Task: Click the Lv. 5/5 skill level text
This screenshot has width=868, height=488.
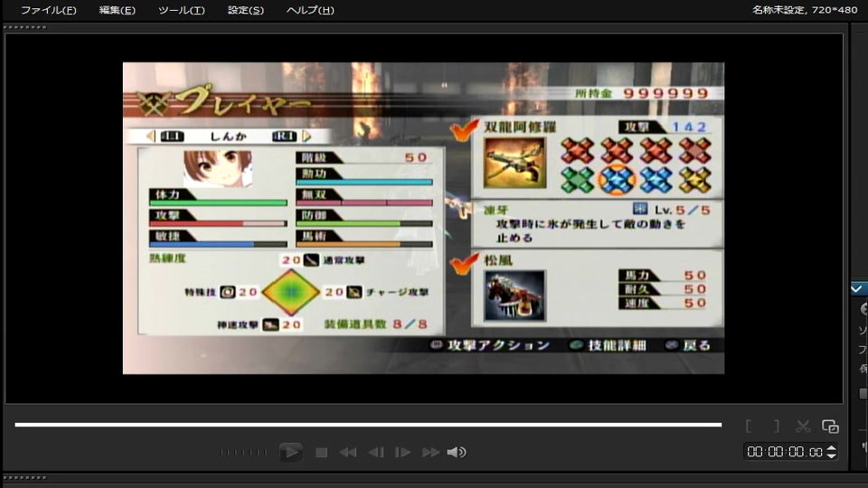Action: point(682,210)
